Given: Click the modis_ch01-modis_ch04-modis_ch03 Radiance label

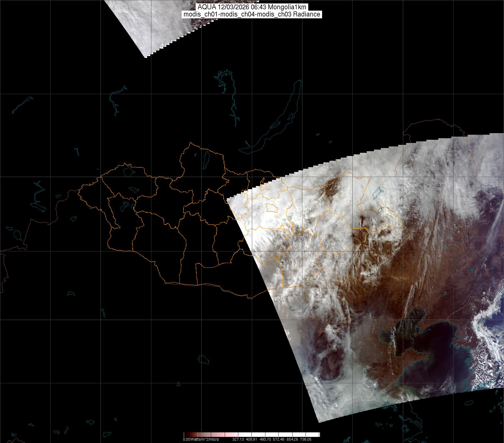Looking at the screenshot, I should point(252,14).
